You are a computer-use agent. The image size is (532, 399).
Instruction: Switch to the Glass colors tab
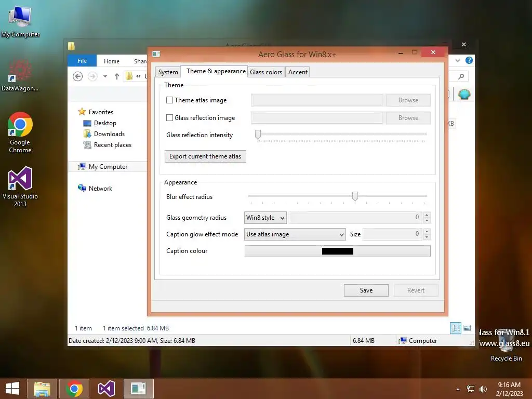coord(266,72)
